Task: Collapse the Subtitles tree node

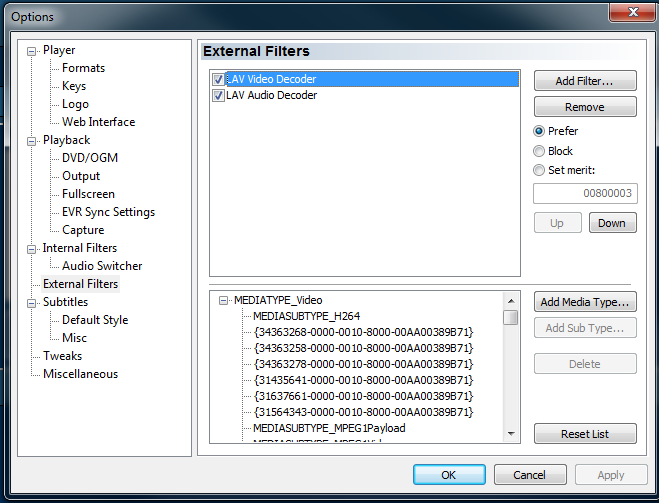Action: tap(32, 303)
